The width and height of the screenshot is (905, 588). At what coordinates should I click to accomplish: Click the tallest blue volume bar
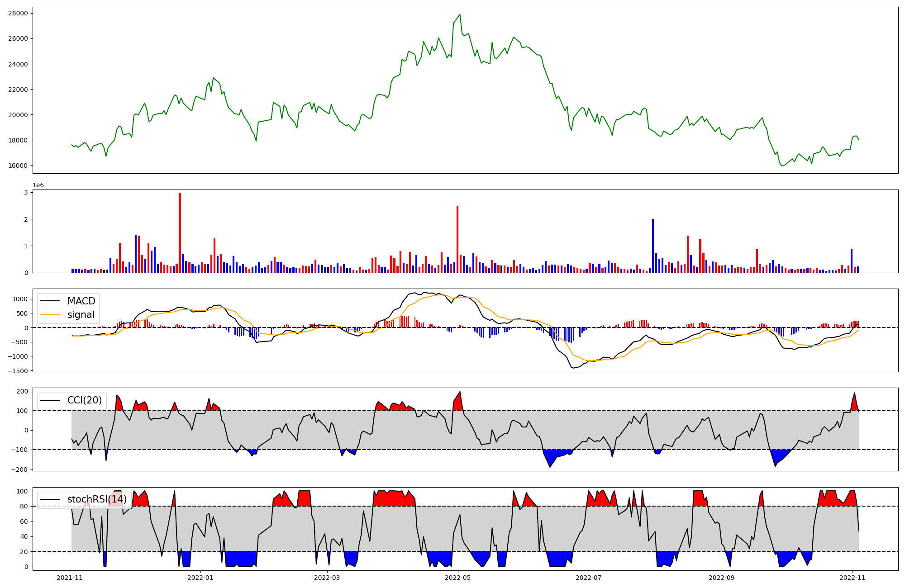(x=653, y=246)
